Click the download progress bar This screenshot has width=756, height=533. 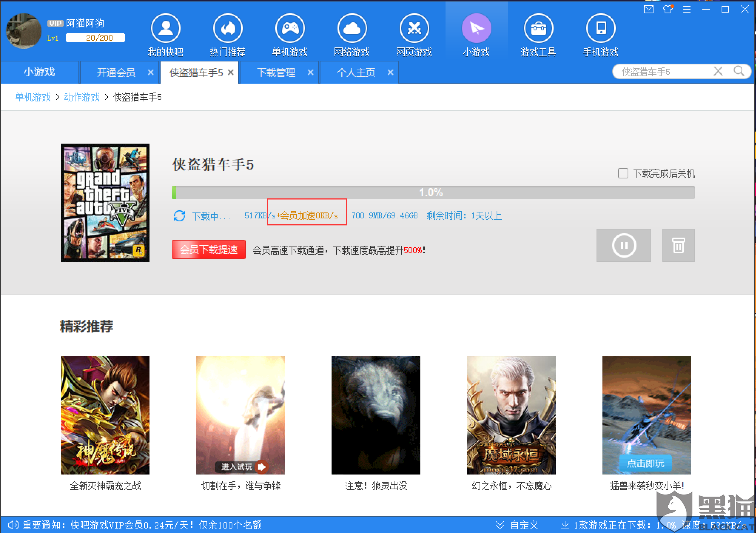[433, 192]
